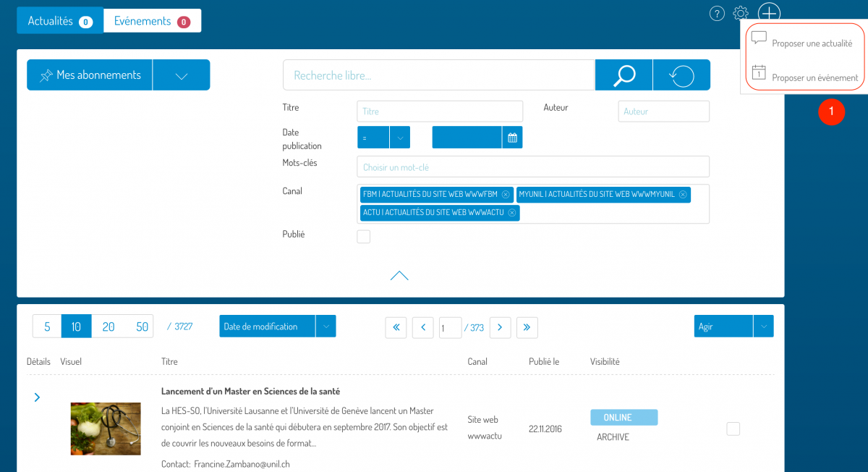
Task: Select the checkbox for the Master article row
Action: [733, 429]
